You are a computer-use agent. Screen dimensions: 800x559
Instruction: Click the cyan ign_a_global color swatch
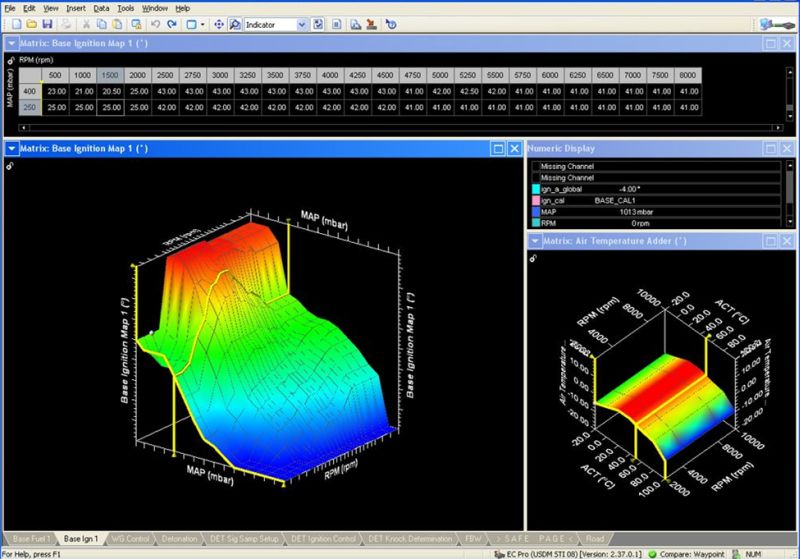pyautogui.click(x=536, y=188)
